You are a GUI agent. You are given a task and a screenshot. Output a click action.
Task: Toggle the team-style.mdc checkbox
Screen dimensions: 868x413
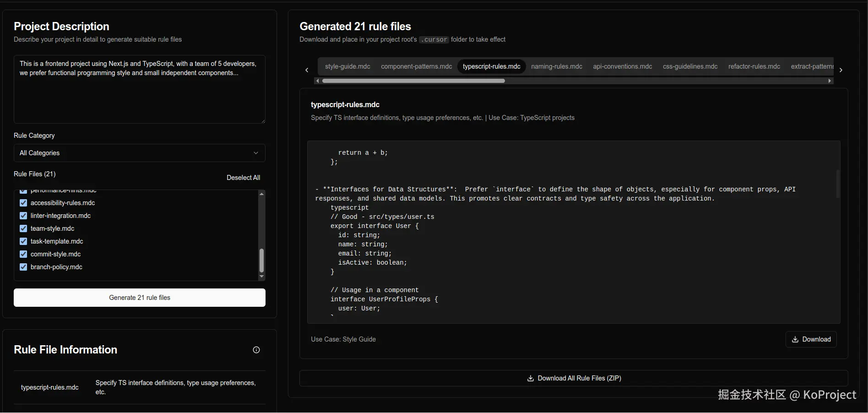pyautogui.click(x=23, y=228)
